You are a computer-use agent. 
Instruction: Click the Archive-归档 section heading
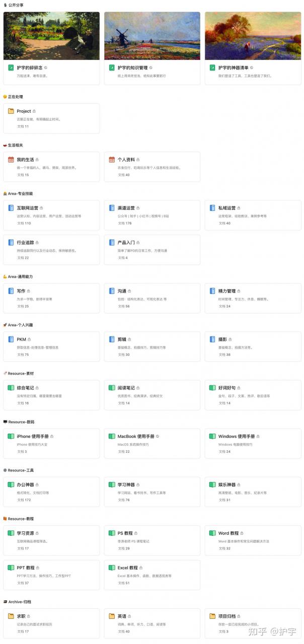pyautogui.click(x=19, y=602)
